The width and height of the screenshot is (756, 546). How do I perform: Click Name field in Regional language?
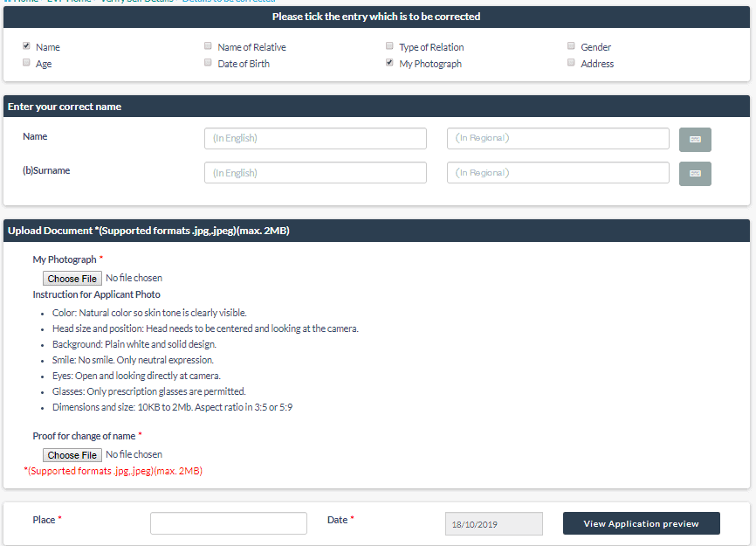pyautogui.click(x=558, y=138)
